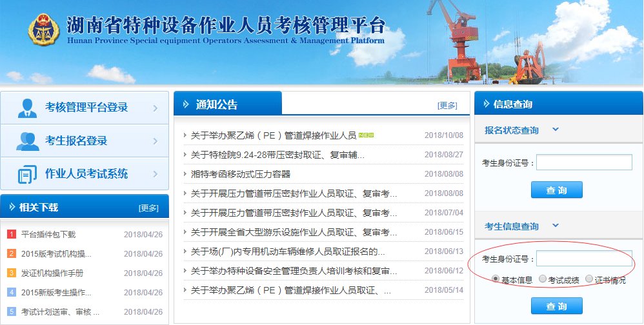Click the blue number 5 badge in downloads
The height and width of the screenshot is (325, 644).
pos(11,312)
